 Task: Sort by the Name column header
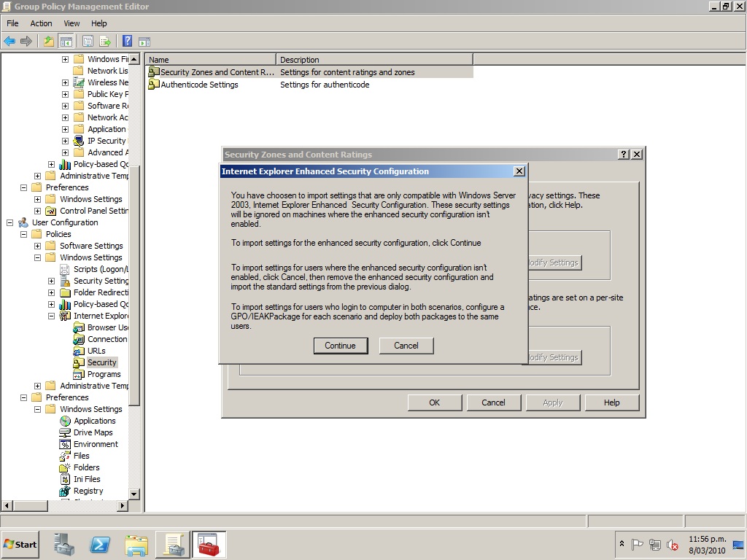[211, 60]
